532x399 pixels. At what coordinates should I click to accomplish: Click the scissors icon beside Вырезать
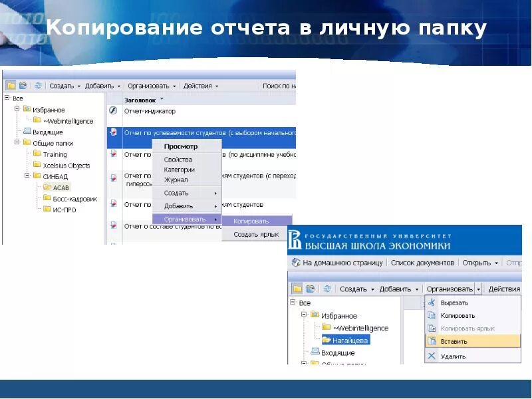(x=432, y=301)
